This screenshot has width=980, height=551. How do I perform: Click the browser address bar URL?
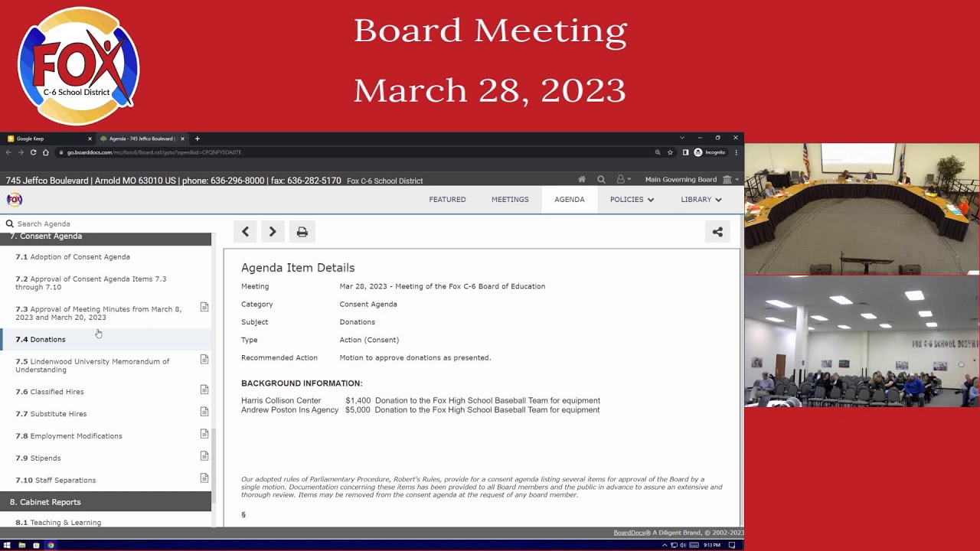pos(154,152)
